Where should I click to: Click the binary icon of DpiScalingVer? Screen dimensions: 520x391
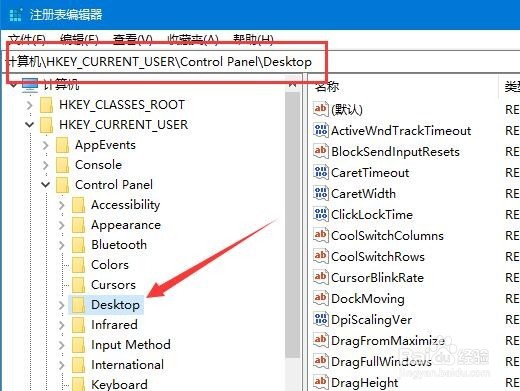pos(321,319)
